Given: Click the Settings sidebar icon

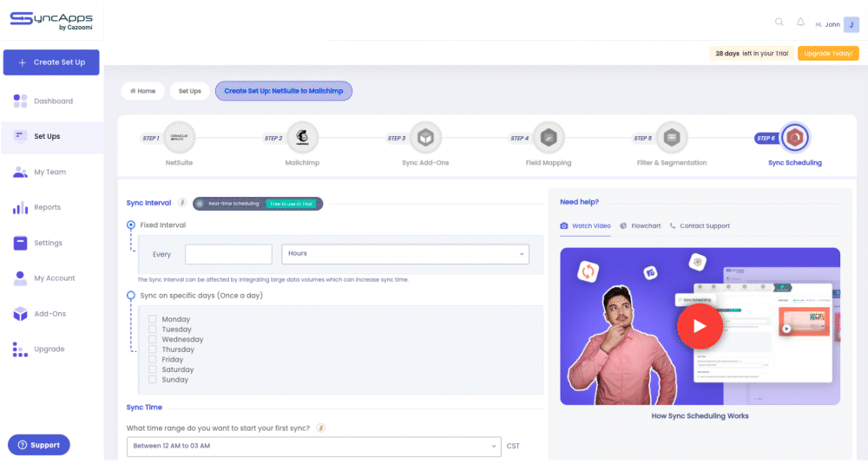Looking at the screenshot, I should coord(21,243).
